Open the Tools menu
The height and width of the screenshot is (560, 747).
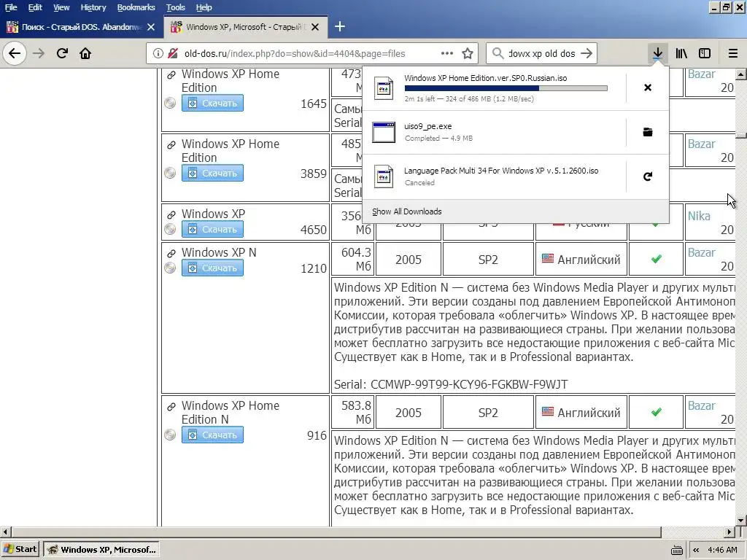[175, 7]
